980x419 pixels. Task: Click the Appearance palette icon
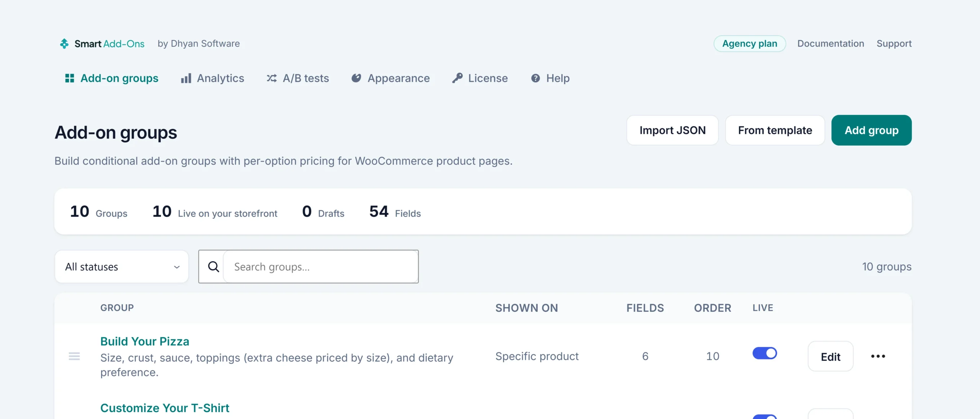click(356, 78)
